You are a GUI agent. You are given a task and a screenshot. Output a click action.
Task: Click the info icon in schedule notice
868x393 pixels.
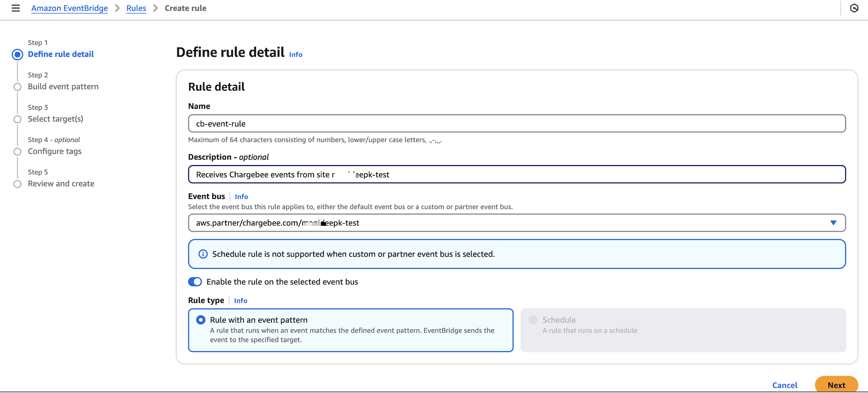point(203,254)
